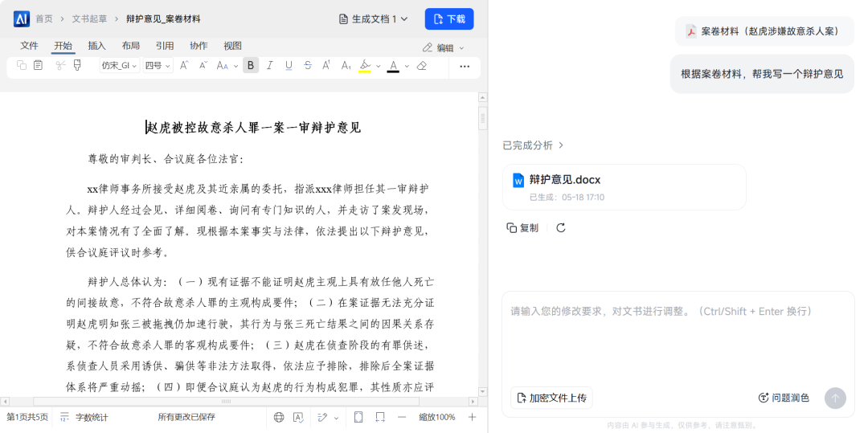Expand font color dropdown arrow
Screen dimensions: 868x433
tap(407, 67)
